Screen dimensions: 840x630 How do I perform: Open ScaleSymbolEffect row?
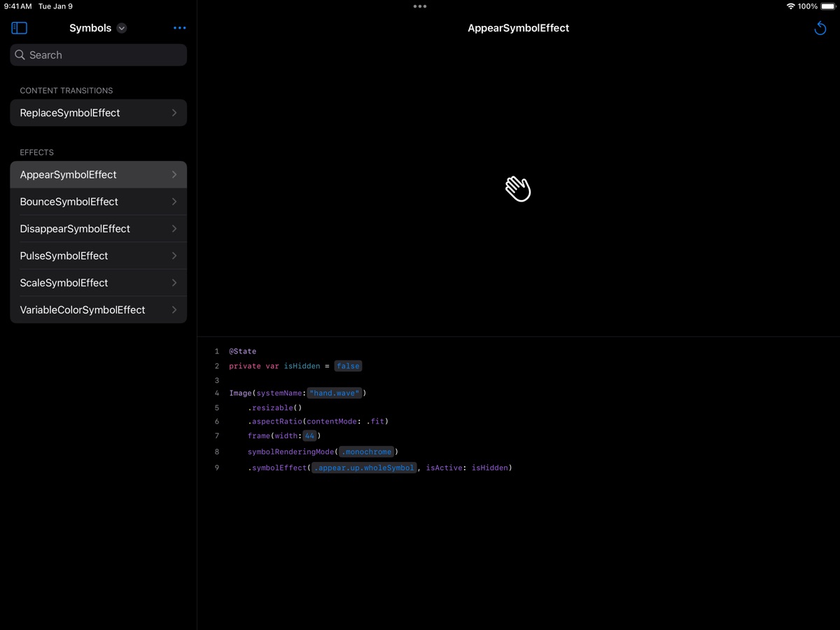99,283
